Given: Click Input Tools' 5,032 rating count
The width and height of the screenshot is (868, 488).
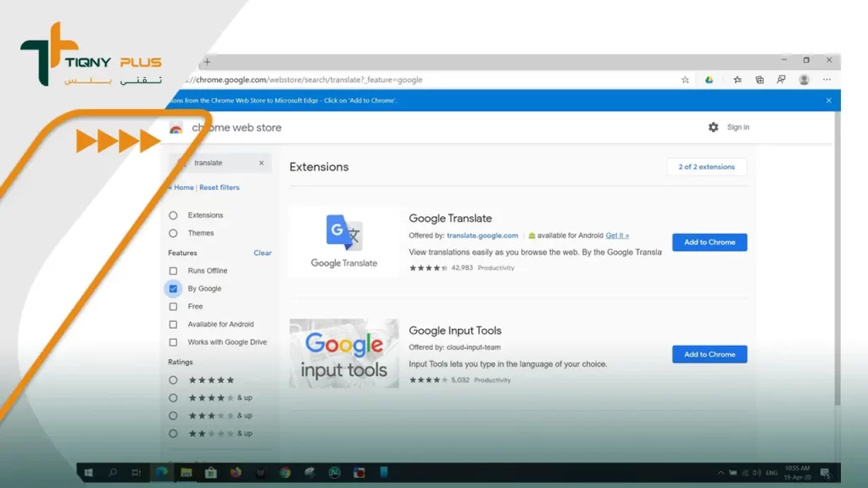Looking at the screenshot, I should tap(460, 380).
